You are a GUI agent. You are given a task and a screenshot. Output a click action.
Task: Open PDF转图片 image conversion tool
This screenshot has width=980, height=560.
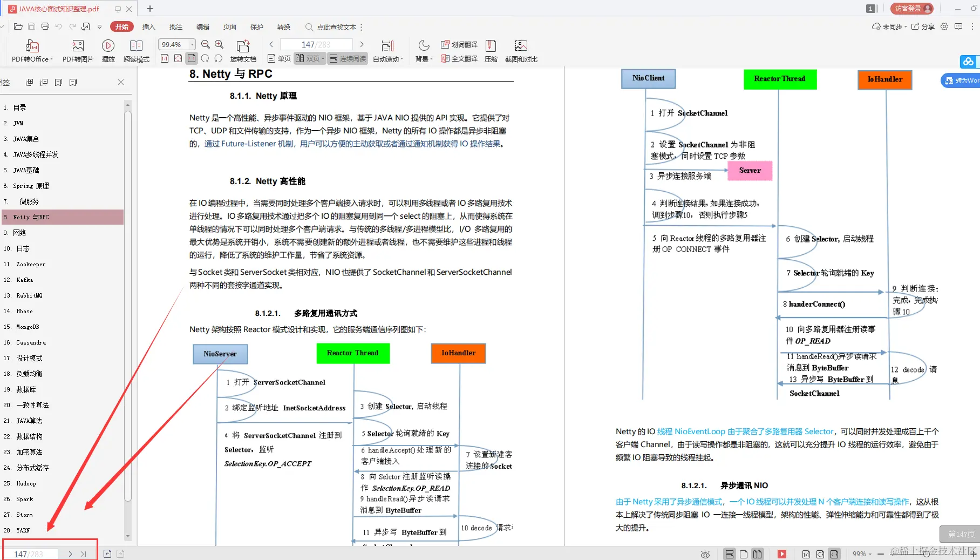point(77,51)
